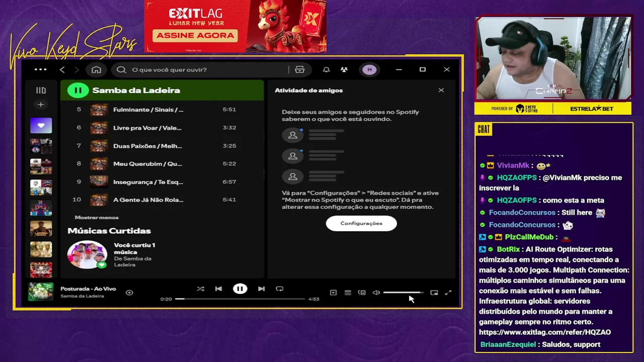Open Friend Activity icon in top bar

click(x=344, y=69)
